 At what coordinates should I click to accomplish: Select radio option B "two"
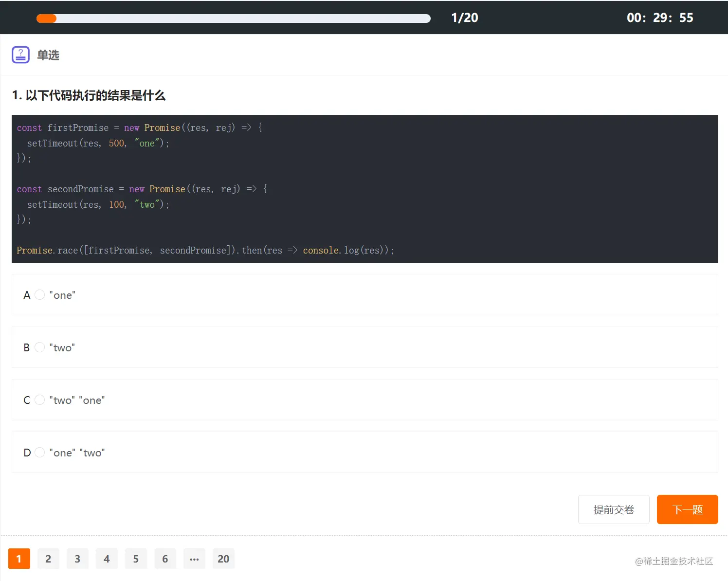click(x=40, y=347)
